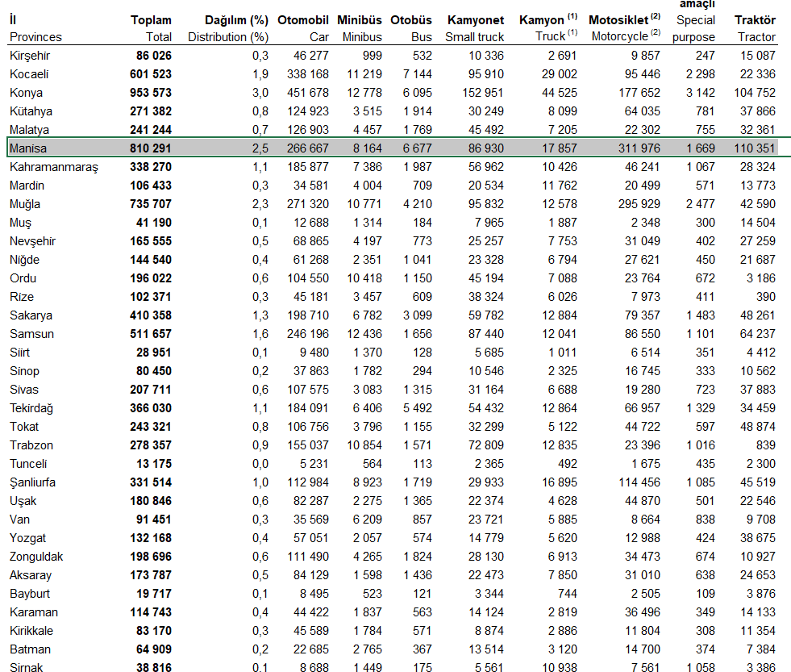
Task: Click the Kamyon (1) column header
Action: click(547, 19)
